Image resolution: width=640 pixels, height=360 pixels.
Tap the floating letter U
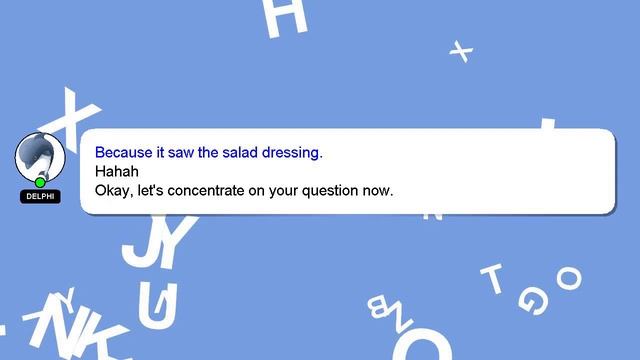point(158,306)
